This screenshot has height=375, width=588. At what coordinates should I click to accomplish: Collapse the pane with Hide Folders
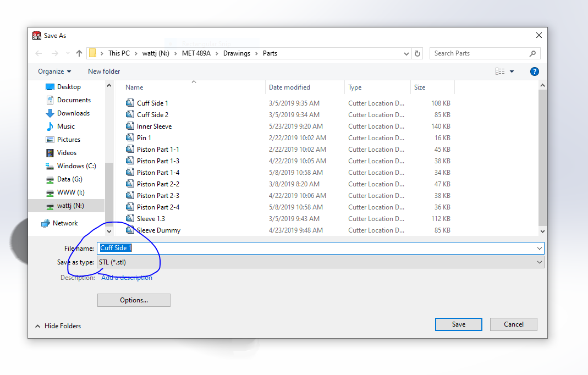click(x=58, y=326)
